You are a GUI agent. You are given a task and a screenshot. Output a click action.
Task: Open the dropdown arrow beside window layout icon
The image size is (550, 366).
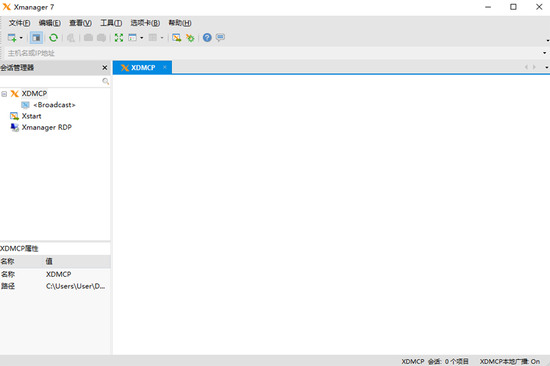click(x=142, y=38)
